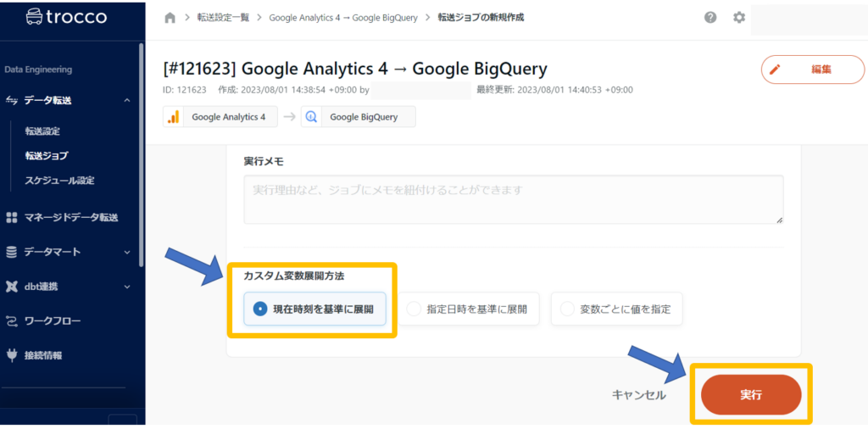868x429 pixels.
Task: Expand the dbt連携 sidebar menu
Action: (x=127, y=287)
